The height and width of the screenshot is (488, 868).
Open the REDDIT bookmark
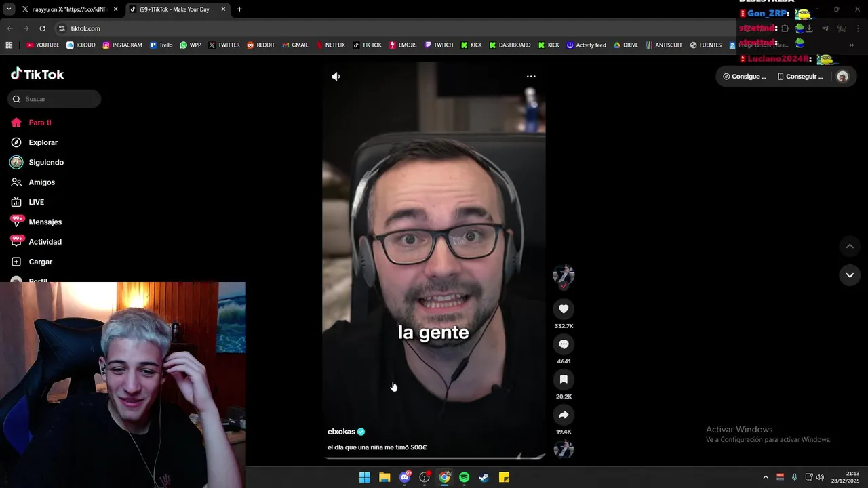[x=260, y=45]
